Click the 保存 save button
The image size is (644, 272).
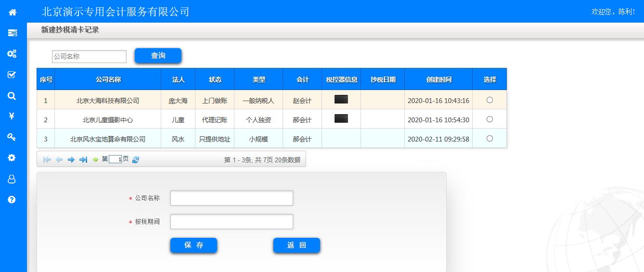(193, 245)
